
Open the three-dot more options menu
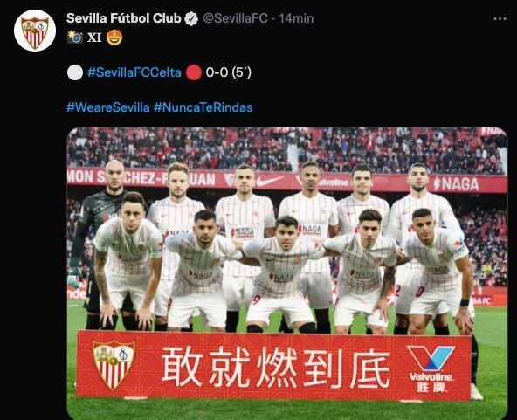click(500, 19)
